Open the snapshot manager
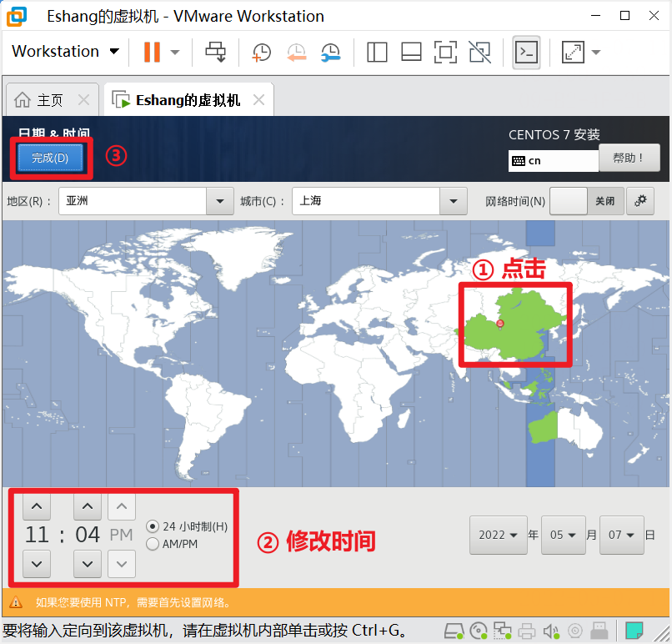Screen dimensions: 672x644 point(330,53)
